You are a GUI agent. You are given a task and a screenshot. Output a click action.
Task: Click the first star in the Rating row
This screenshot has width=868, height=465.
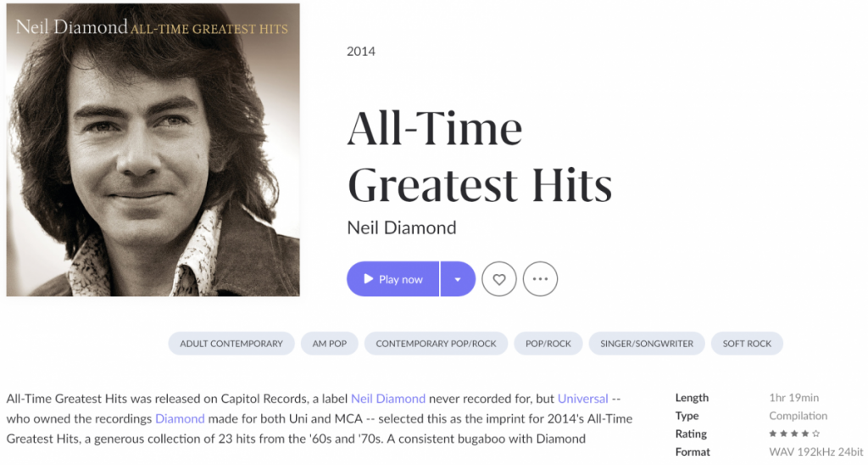click(x=772, y=434)
